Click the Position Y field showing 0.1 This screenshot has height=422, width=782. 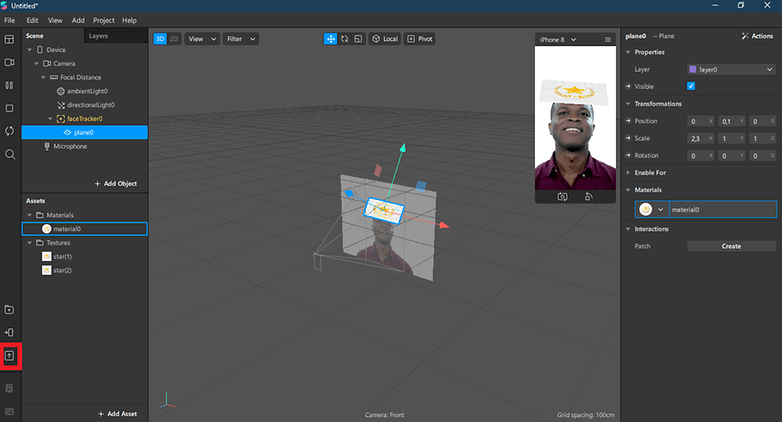tap(732, 121)
